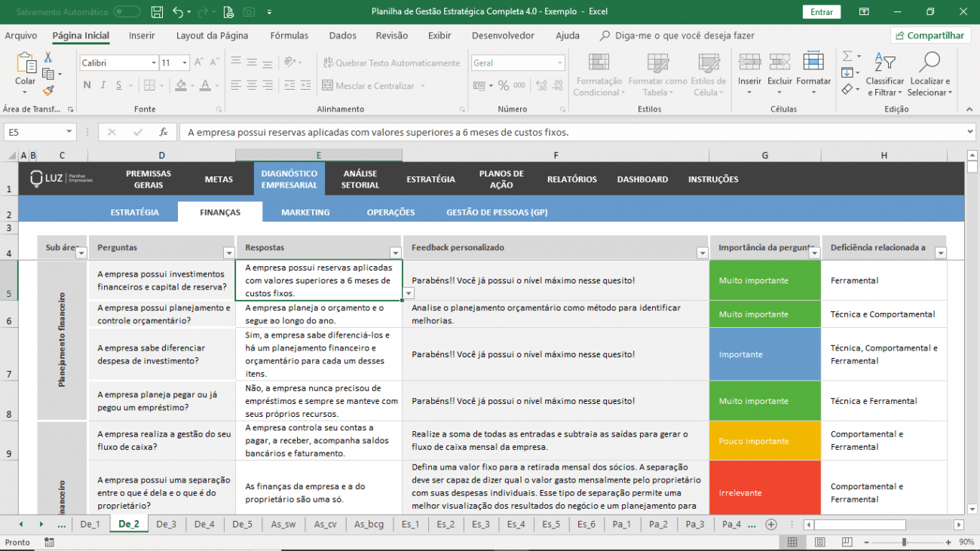
Task: Open the fill color bucket swatch
Action: tap(179, 86)
